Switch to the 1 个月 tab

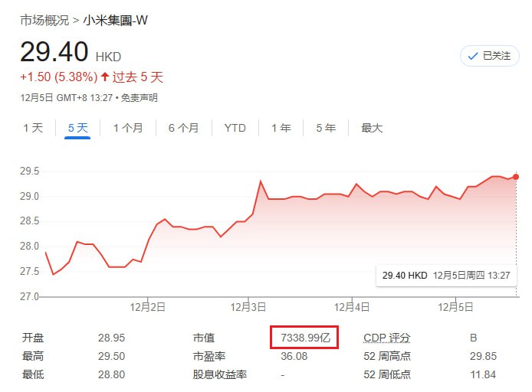pos(128,128)
